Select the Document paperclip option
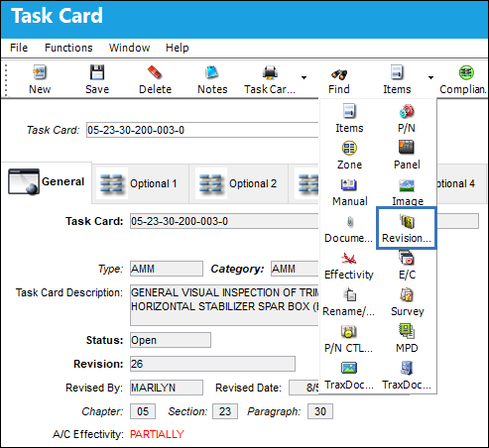The image size is (489, 448). (x=349, y=228)
